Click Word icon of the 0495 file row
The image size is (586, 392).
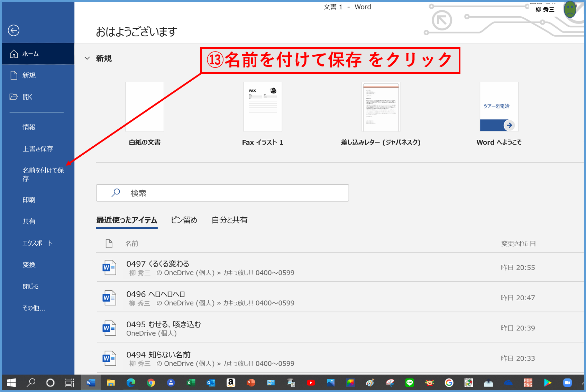pyautogui.click(x=109, y=328)
